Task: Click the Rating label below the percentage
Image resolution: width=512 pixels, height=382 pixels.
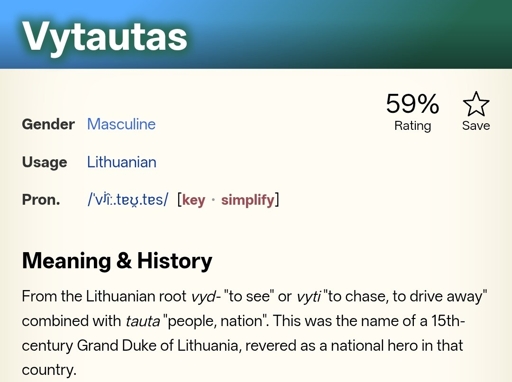Action: click(413, 126)
